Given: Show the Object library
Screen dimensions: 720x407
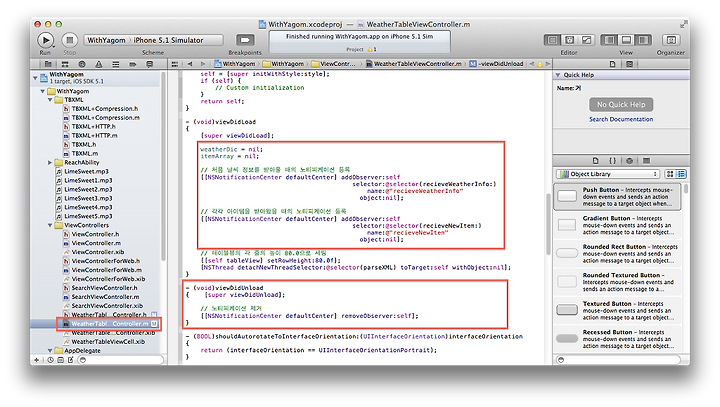Looking at the screenshot, I should pos(630,161).
